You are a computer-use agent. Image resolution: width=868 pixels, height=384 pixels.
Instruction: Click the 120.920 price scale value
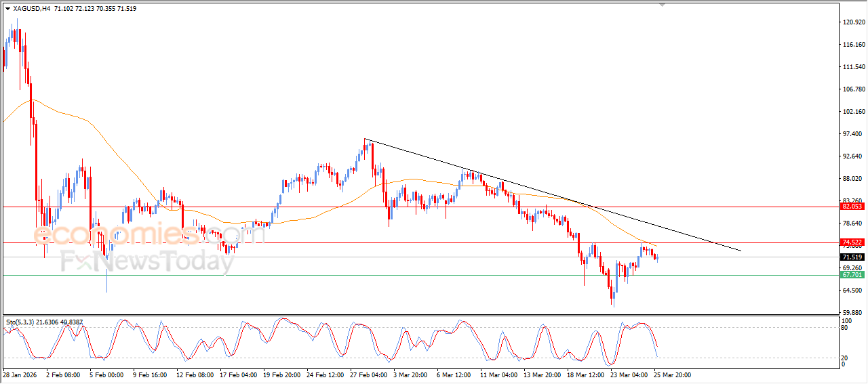[x=852, y=22]
